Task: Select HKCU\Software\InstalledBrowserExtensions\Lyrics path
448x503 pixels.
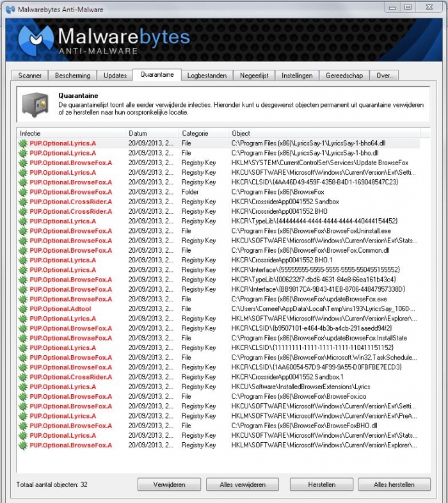Action: 301,387
